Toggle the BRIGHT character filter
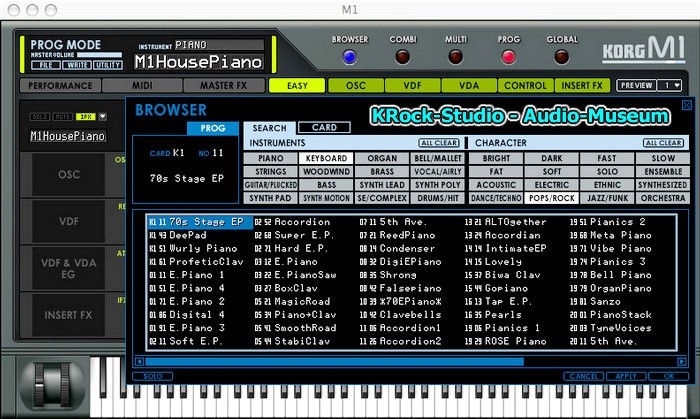 pos(496,158)
